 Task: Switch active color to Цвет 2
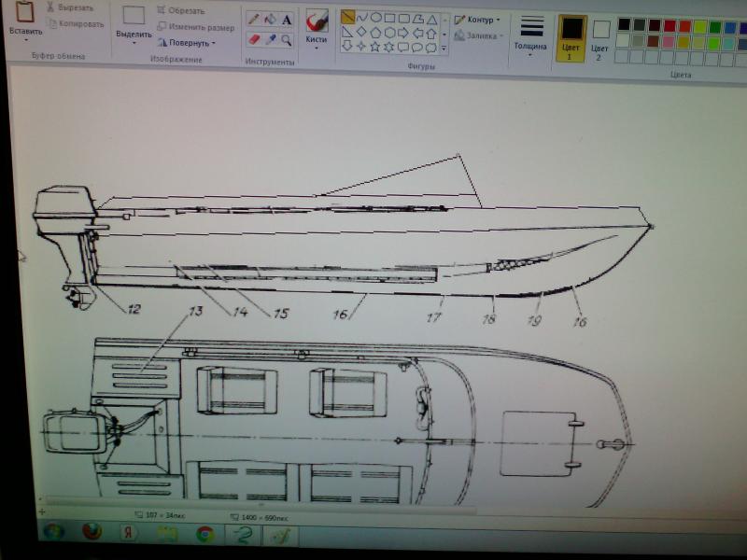point(600,37)
